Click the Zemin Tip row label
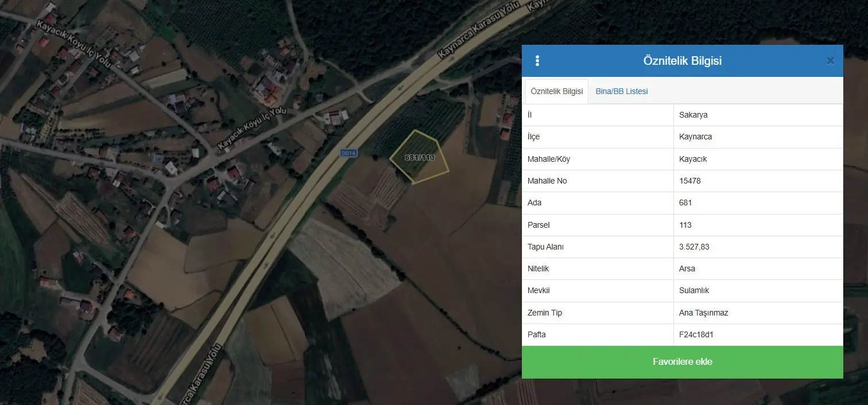 [545, 313]
